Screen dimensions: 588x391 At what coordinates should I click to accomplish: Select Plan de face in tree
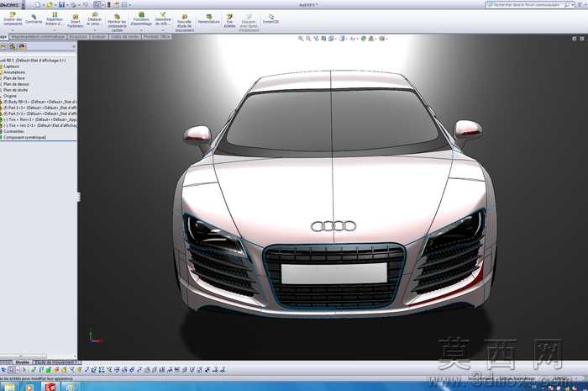pyautogui.click(x=14, y=78)
